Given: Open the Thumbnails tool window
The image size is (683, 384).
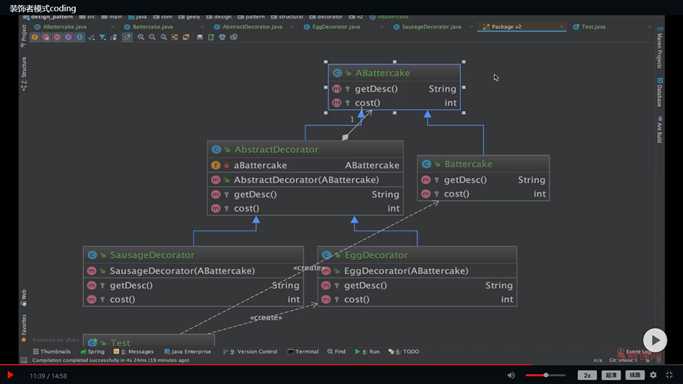Looking at the screenshot, I should pyautogui.click(x=52, y=351).
